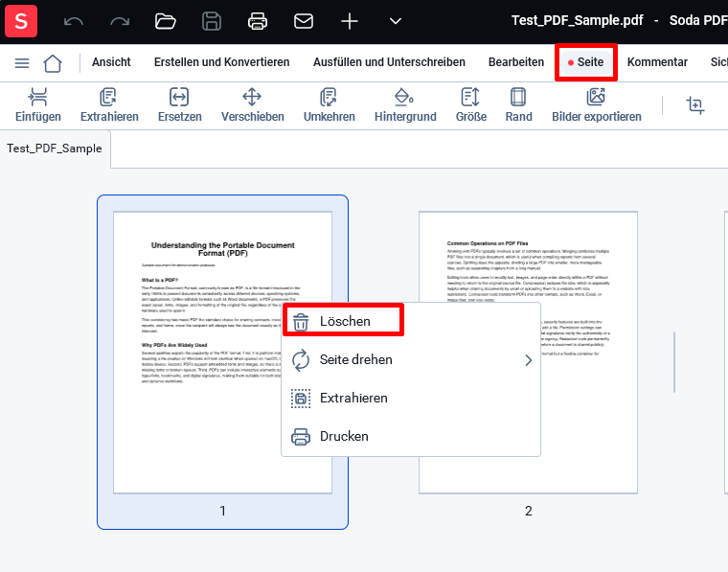This screenshot has width=728, height=572.
Task: Click the crop page icon
Action: [x=695, y=105]
